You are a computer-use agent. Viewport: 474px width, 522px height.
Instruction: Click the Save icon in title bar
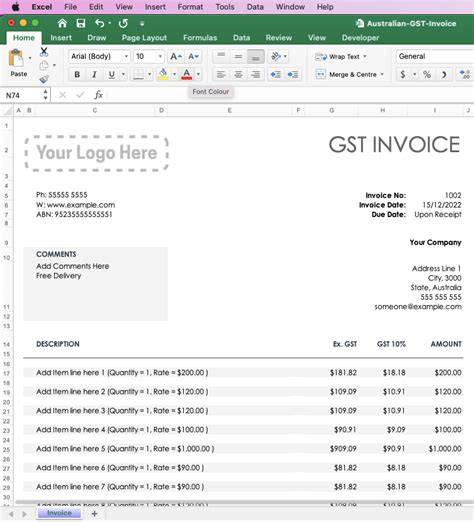coord(81,23)
